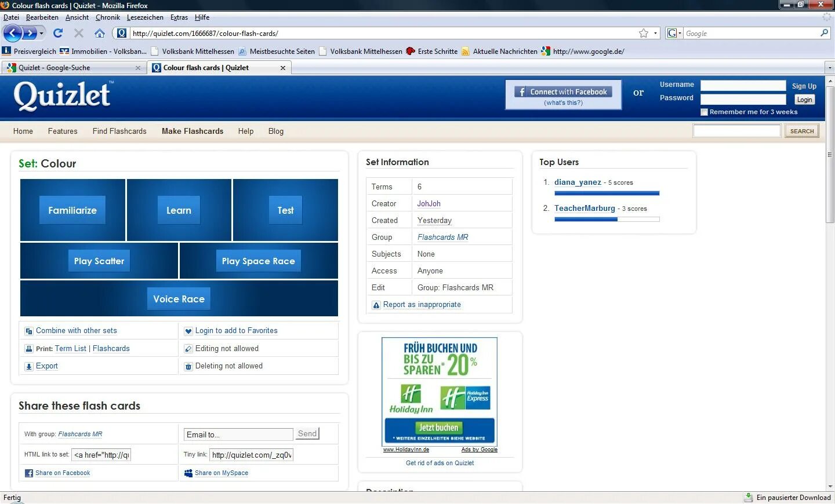This screenshot has height=504, width=835.
Task: Click the MySpace people icon
Action: tap(188, 473)
